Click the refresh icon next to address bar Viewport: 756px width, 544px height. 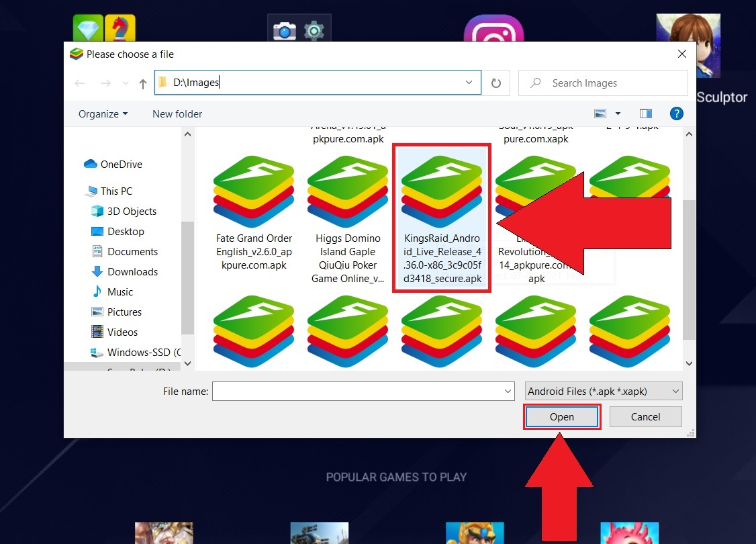[x=495, y=83]
